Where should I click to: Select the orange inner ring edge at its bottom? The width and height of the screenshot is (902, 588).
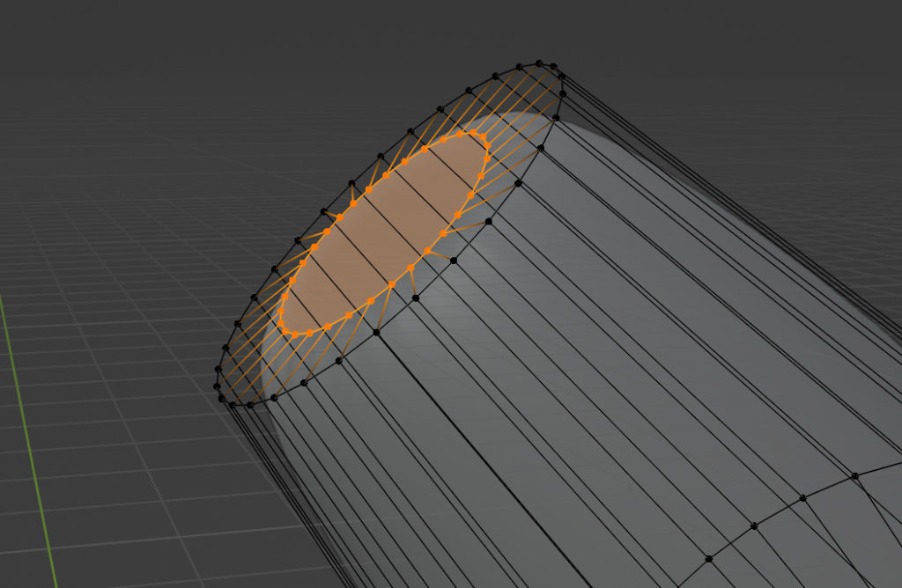tap(319, 330)
